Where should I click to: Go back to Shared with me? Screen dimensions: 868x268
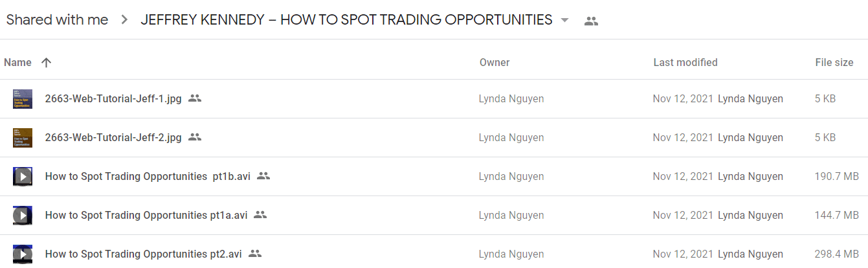(57, 19)
